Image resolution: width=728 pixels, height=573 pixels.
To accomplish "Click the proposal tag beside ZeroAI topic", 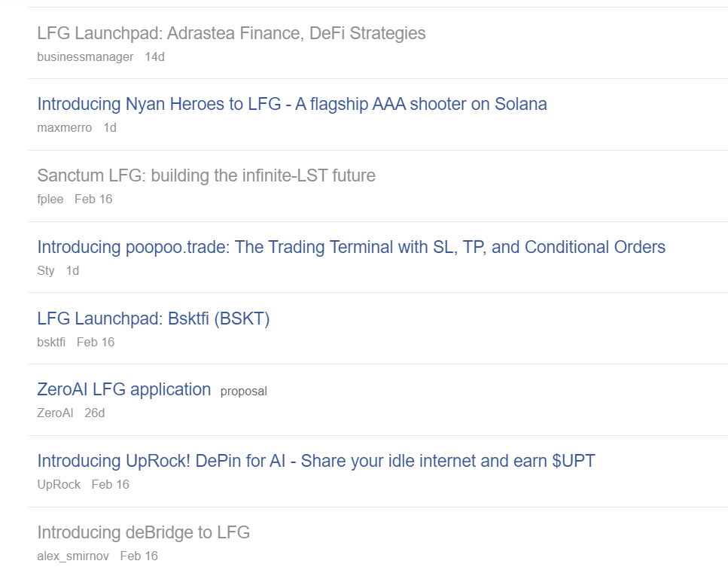I will pyautogui.click(x=243, y=391).
